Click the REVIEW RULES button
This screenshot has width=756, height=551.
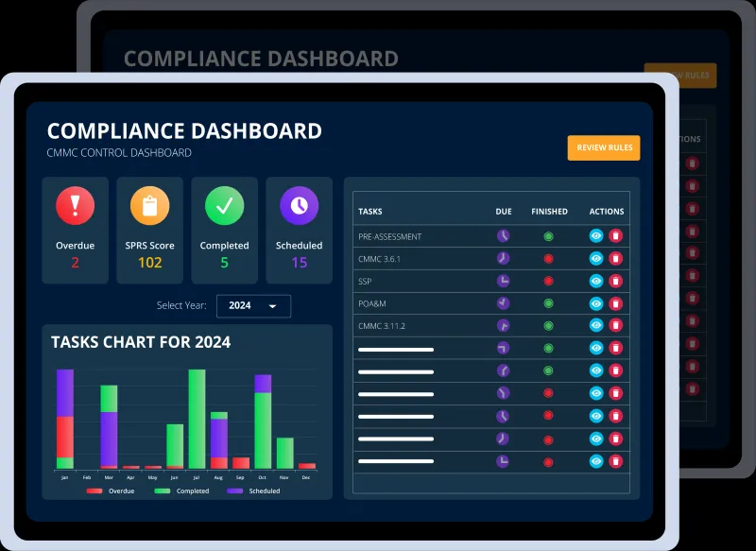(x=604, y=147)
